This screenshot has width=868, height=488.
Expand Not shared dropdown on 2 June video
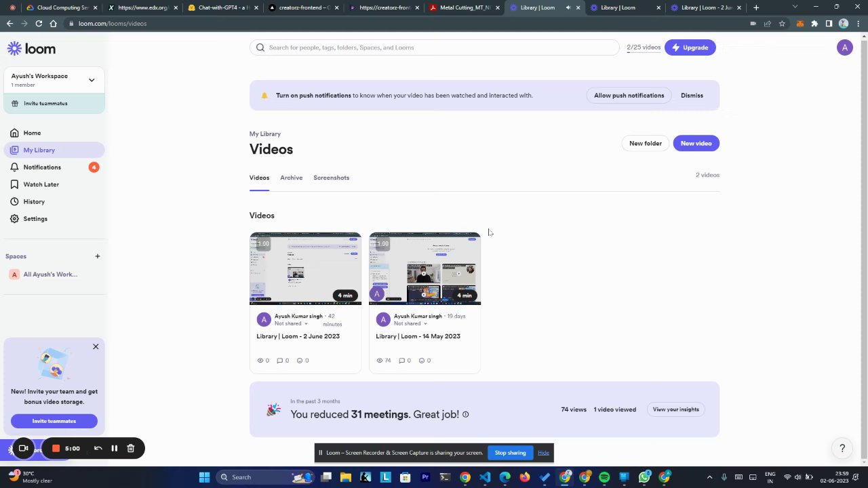click(x=291, y=323)
